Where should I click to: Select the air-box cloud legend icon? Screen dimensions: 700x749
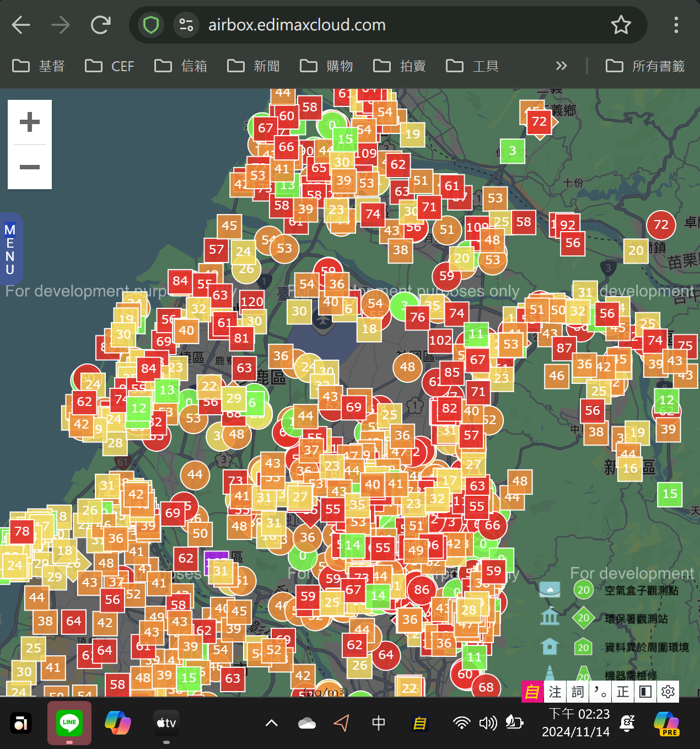pos(550,590)
